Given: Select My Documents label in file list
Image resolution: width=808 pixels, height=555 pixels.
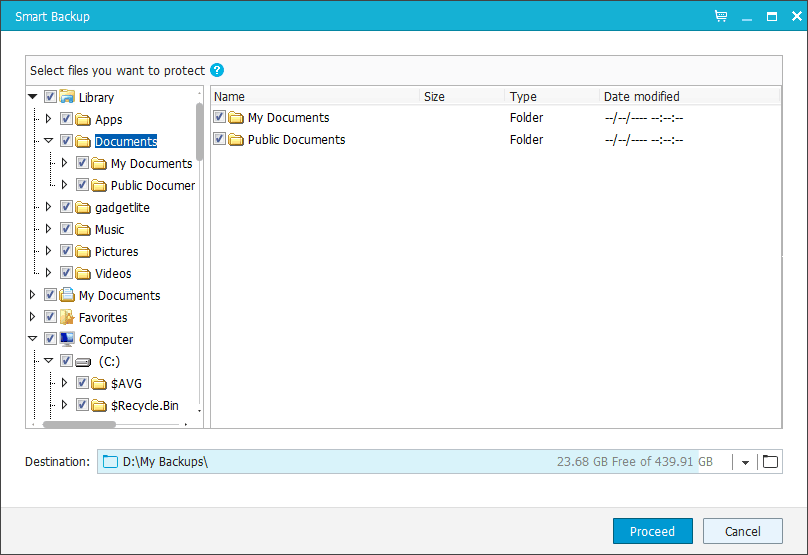Looking at the screenshot, I should pos(289,118).
